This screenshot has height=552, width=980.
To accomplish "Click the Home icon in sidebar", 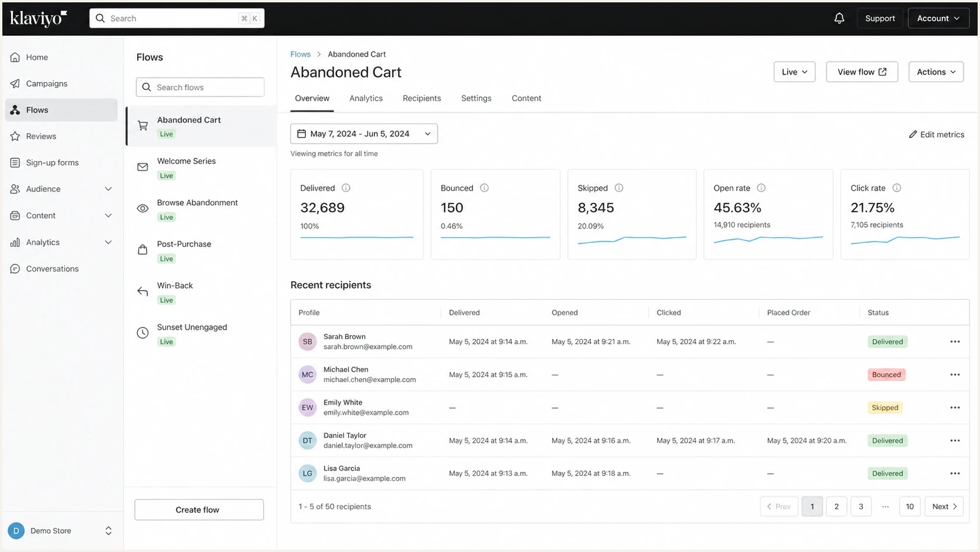I will click(x=15, y=57).
